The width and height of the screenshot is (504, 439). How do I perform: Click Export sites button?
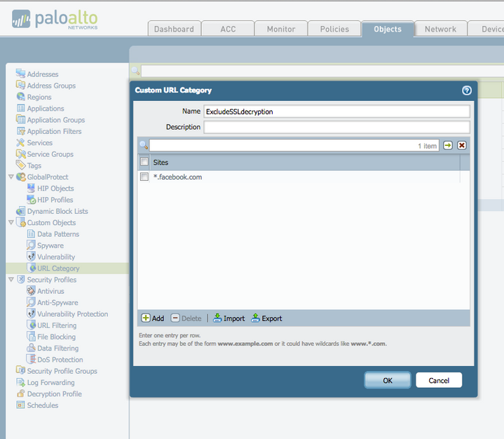pyautogui.click(x=267, y=318)
